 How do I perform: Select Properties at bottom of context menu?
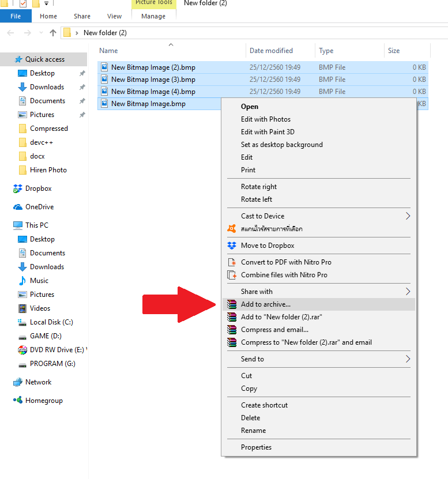pos(318,447)
